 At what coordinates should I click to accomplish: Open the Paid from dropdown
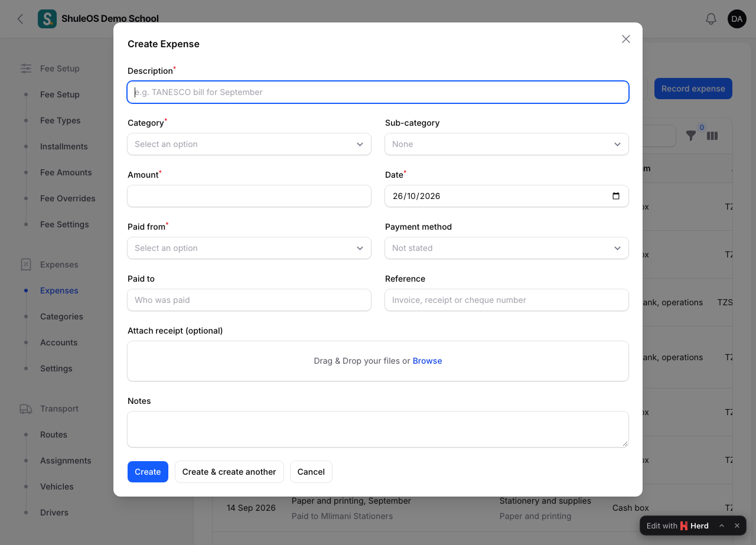[249, 248]
